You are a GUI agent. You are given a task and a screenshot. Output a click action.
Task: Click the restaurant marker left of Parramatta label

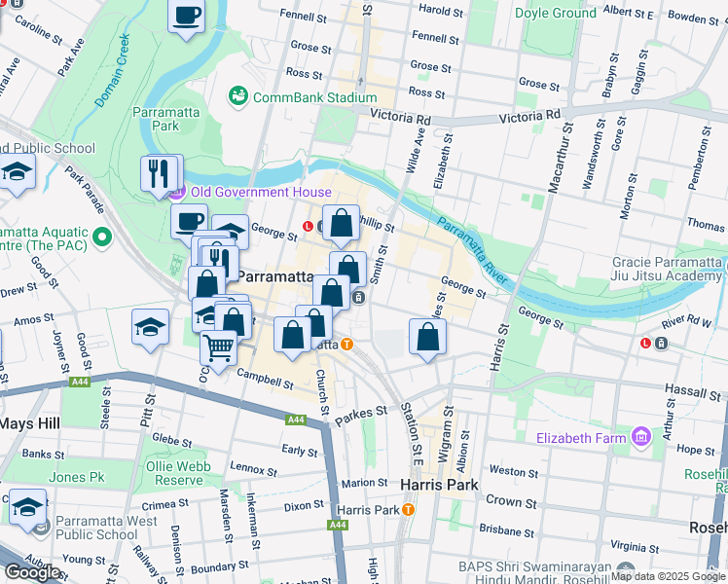pos(221,263)
